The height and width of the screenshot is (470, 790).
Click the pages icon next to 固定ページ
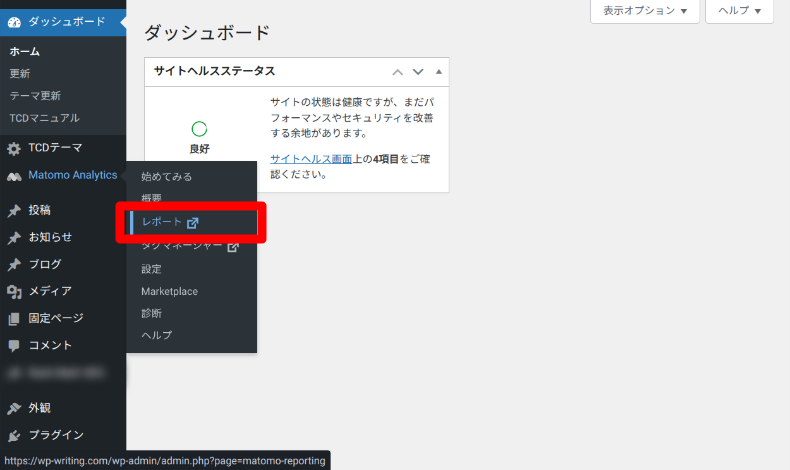tap(14, 318)
